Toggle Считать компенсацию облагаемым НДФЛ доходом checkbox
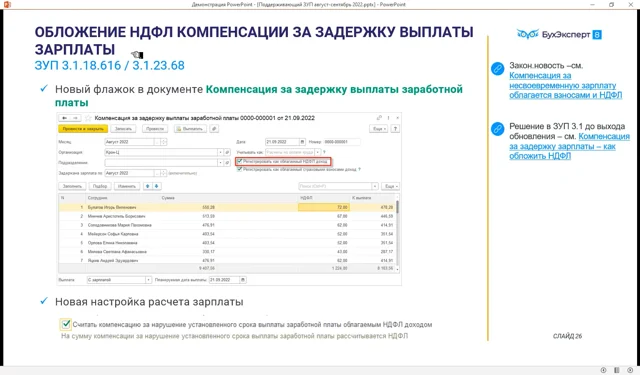640x375 pixels. click(66, 324)
